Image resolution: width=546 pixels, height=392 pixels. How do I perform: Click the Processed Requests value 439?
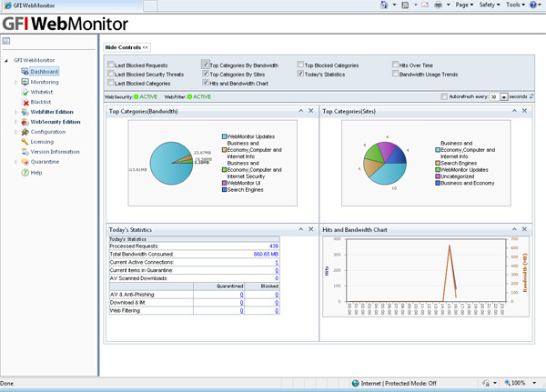[273, 246]
